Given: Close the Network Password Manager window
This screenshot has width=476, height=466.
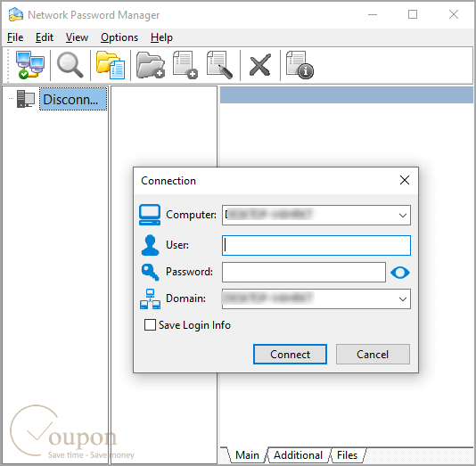Looking at the screenshot, I should coord(454,14).
